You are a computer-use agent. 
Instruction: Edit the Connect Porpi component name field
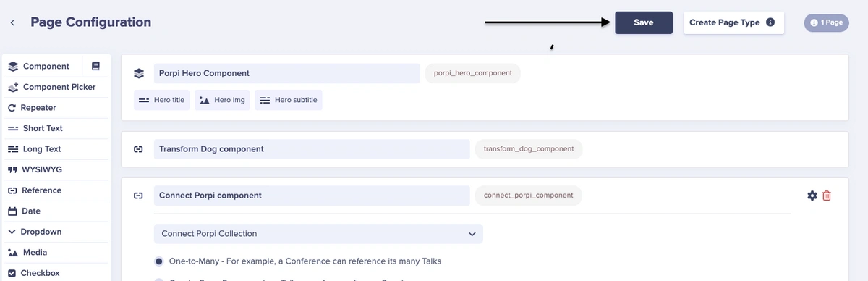click(312, 196)
